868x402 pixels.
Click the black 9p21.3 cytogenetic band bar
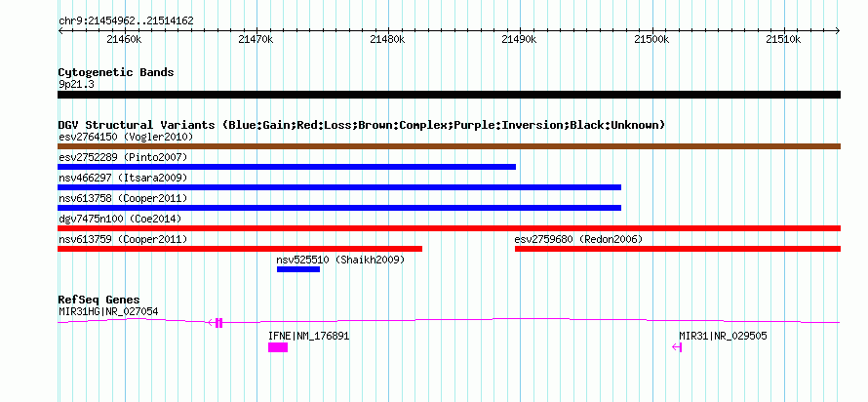tap(449, 95)
